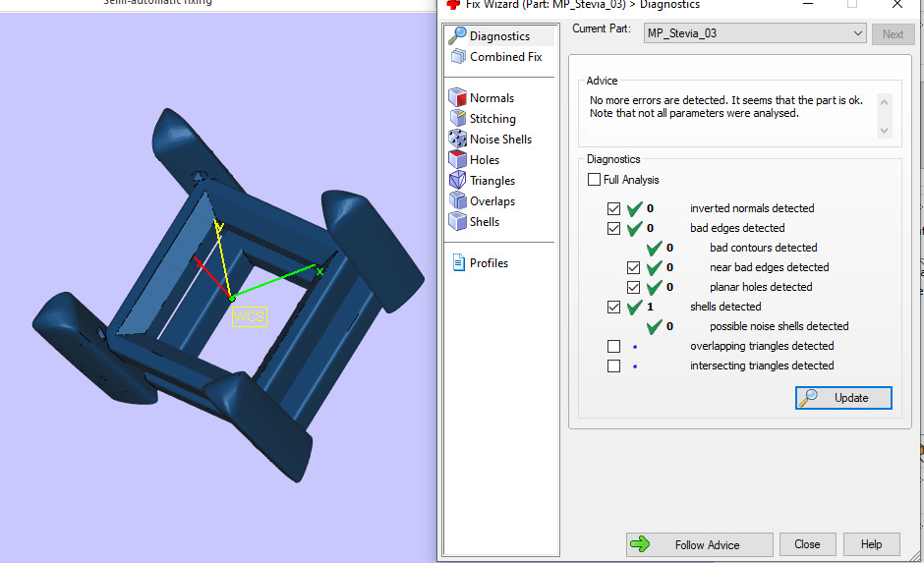924x563 pixels.
Task: Select the Normals cube icon
Action: [457, 97]
